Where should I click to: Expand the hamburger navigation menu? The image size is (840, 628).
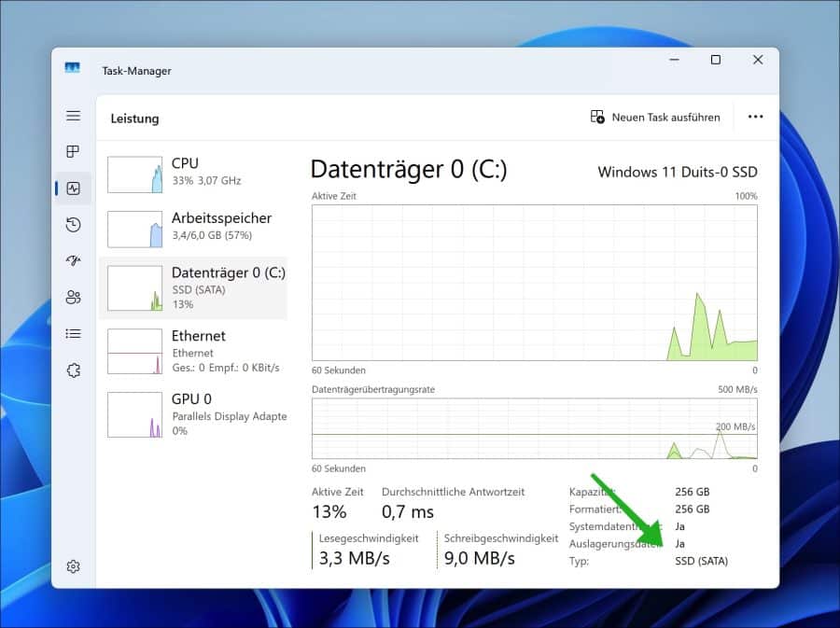click(73, 116)
